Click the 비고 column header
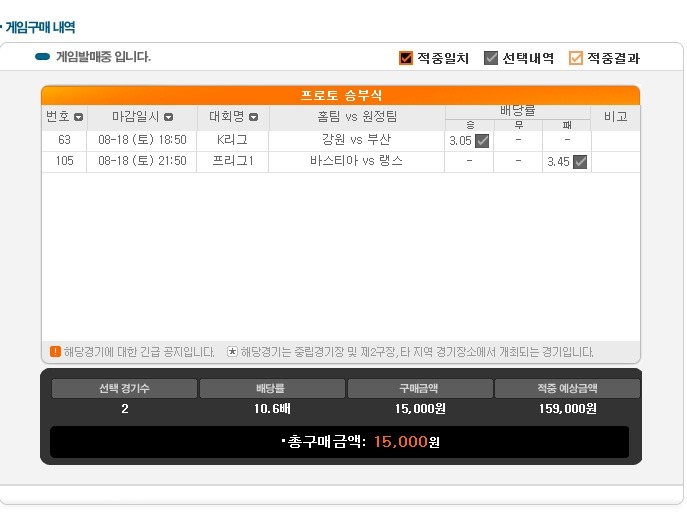Screen dimensions: 687x513 (x=615, y=117)
